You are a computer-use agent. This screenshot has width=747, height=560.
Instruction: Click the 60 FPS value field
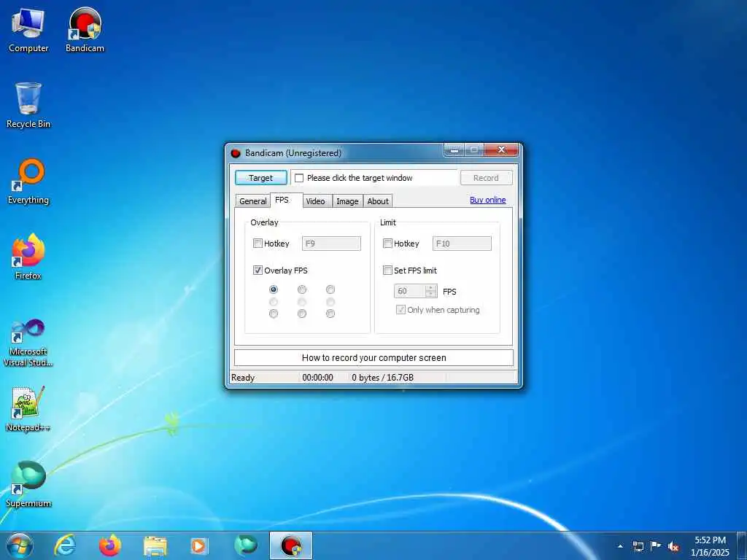[410, 291]
